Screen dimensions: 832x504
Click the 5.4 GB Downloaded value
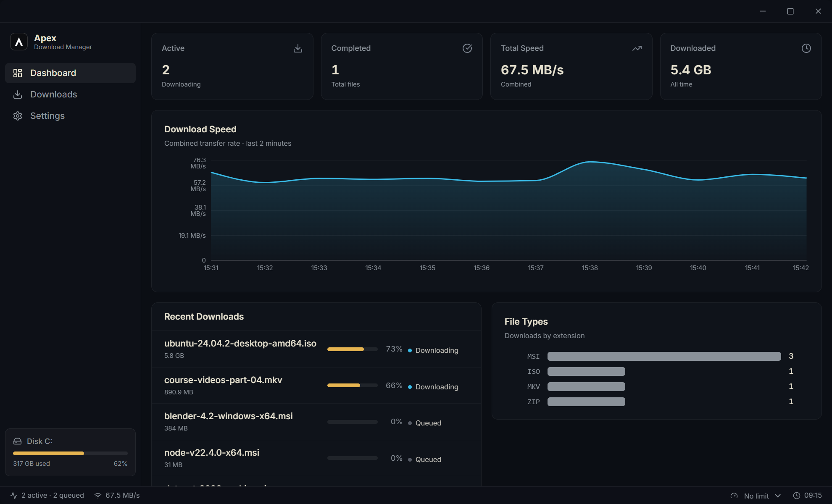[691, 70]
